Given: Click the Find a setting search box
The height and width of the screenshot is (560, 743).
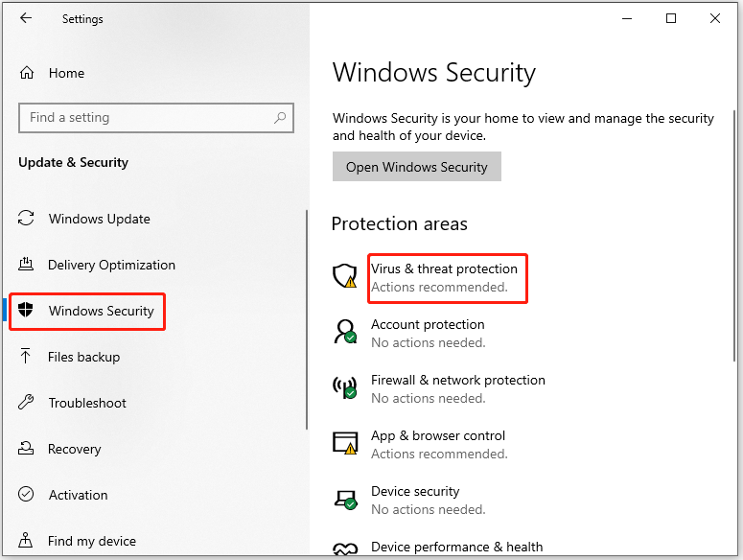Looking at the screenshot, I should [144, 118].
